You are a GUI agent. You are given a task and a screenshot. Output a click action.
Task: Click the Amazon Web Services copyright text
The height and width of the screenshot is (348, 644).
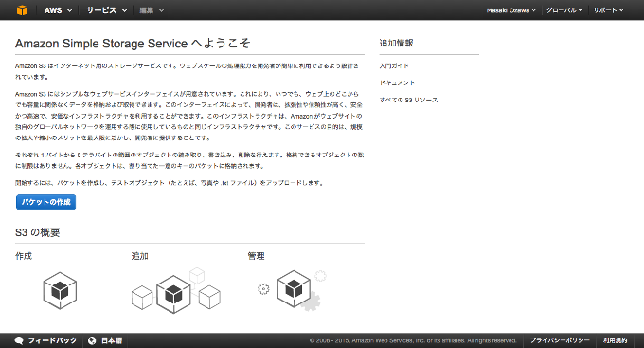[x=413, y=340]
